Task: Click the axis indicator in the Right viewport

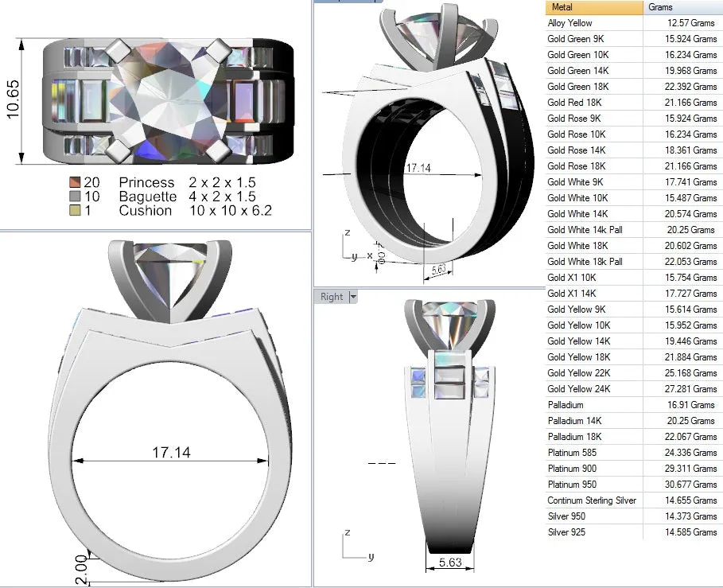Action: pyautogui.click(x=358, y=545)
